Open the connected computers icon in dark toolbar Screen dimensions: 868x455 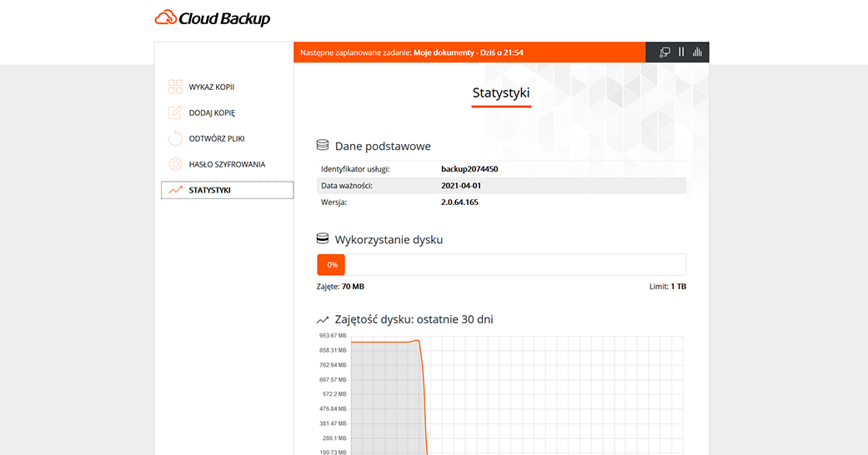[x=665, y=52]
